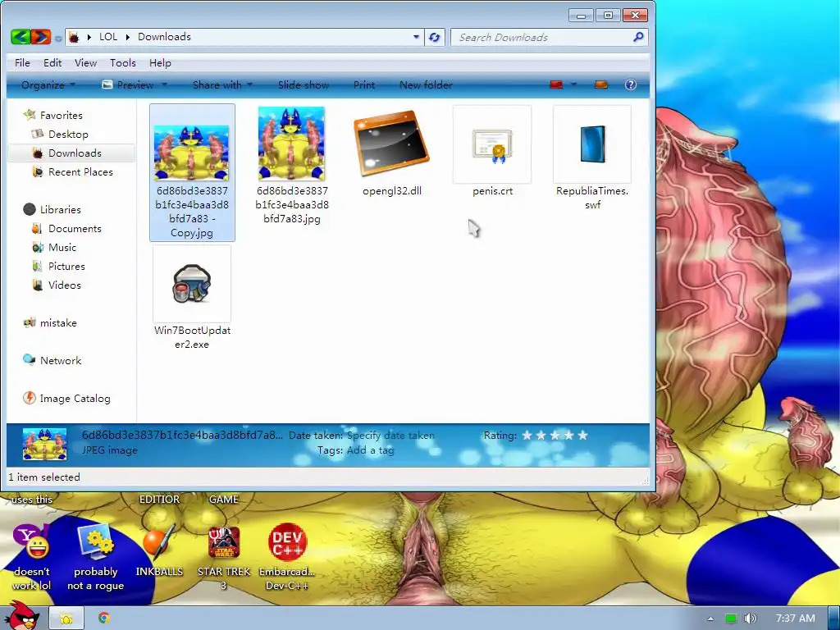Viewport: 840px width, 630px height.
Task: Expand the arrow next to Preview
Action: (164, 84)
